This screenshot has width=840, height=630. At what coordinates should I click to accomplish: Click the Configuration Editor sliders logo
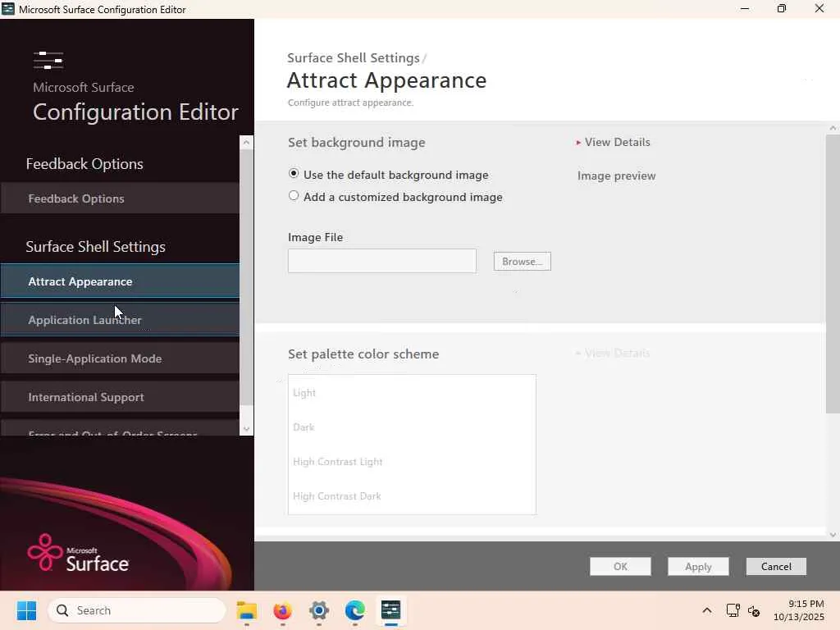point(48,60)
